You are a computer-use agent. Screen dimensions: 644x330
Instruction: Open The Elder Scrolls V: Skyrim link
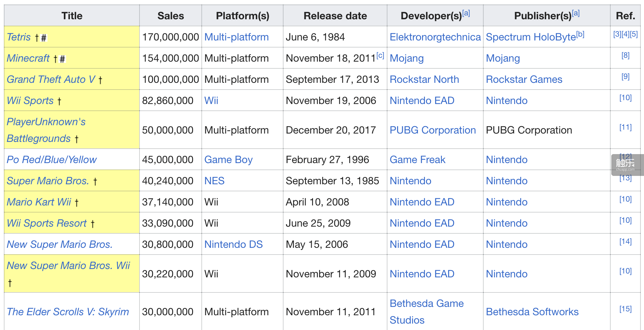pyautogui.click(x=68, y=312)
